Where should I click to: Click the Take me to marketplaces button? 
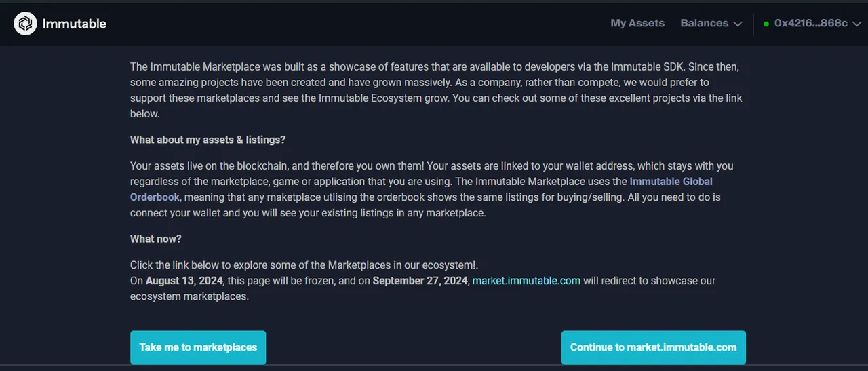point(198,347)
